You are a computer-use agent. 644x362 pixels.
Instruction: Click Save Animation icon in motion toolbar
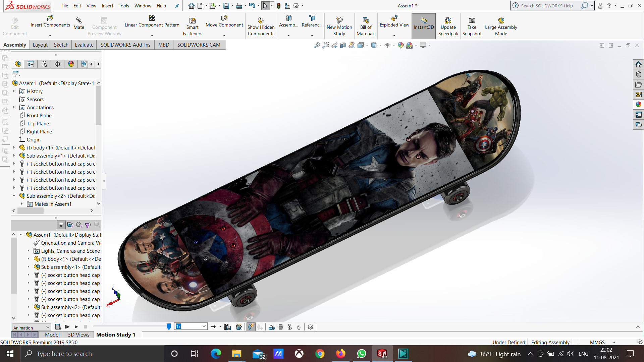(227, 327)
